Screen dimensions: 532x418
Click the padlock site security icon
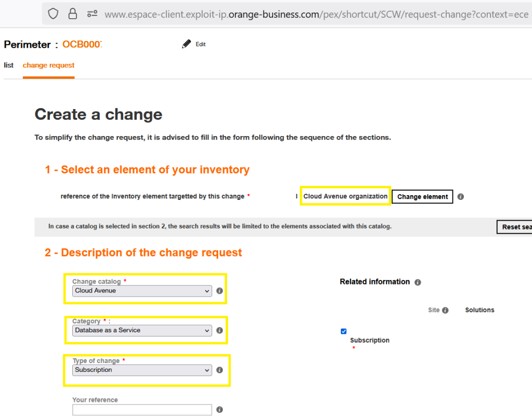coord(73,14)
